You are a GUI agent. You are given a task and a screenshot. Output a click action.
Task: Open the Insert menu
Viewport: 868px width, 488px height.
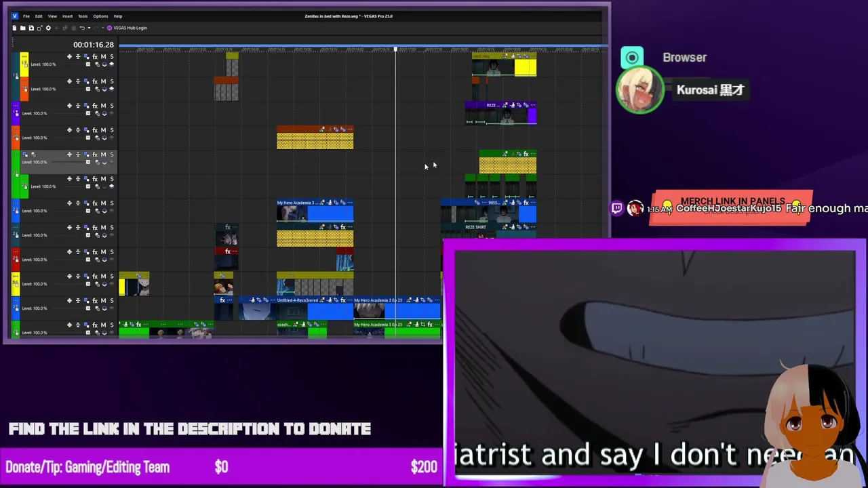coord(67,16)
